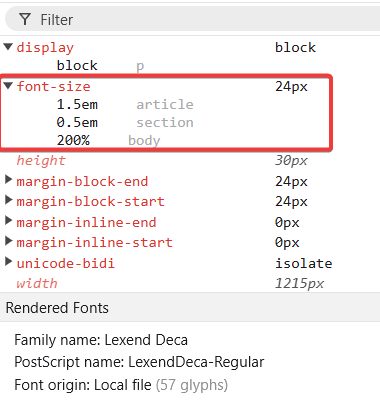Expand the unicode-bidi property arrow
The width and height of the screenshot is (380, 417).
[9, 262]
